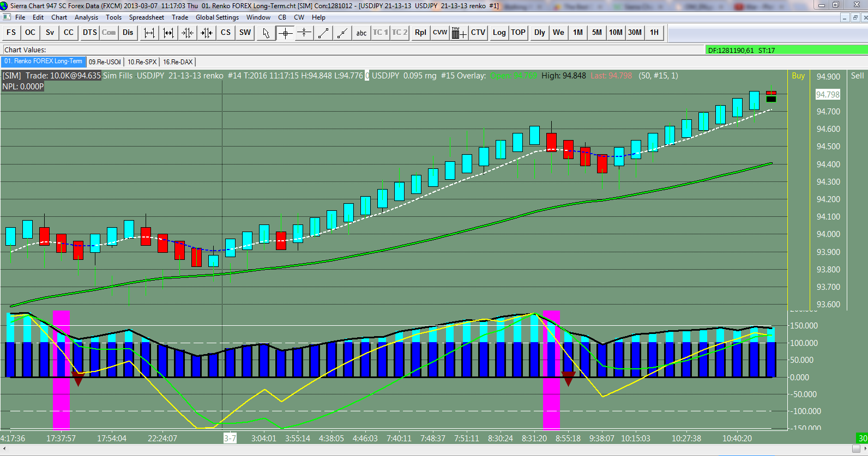Viewport: 868px width, 456px height.
Task: Click the compress bar spacing icon
Action: pos(168,33)
